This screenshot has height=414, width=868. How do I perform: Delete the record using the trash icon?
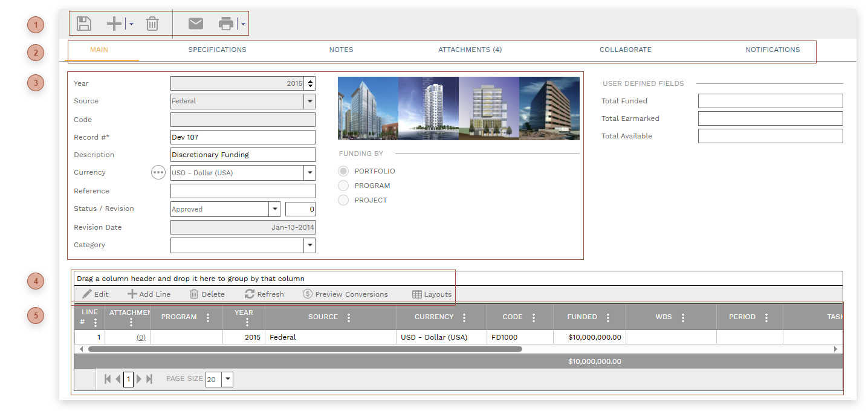click(152, 24)
